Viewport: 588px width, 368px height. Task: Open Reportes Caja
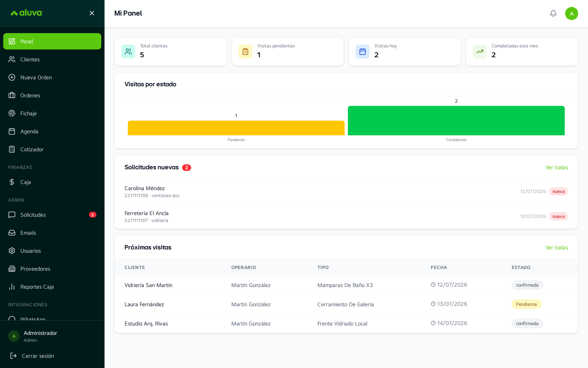pos(52,287)
